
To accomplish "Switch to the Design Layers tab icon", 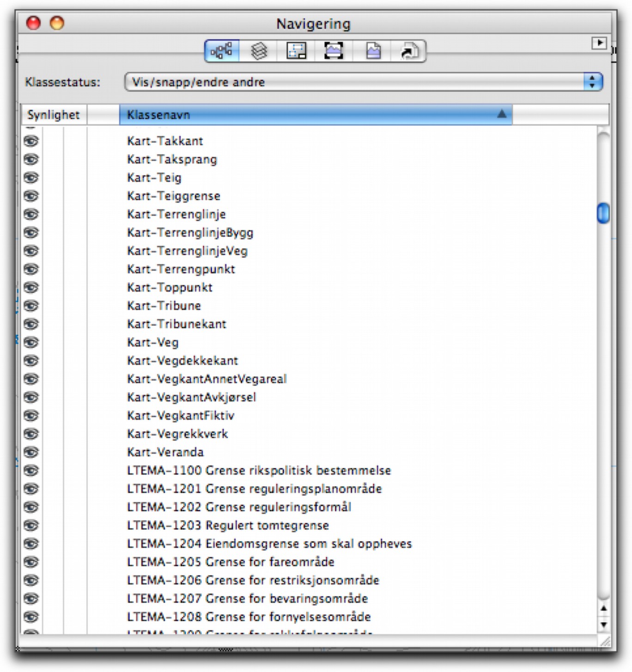I will [259, 50].
